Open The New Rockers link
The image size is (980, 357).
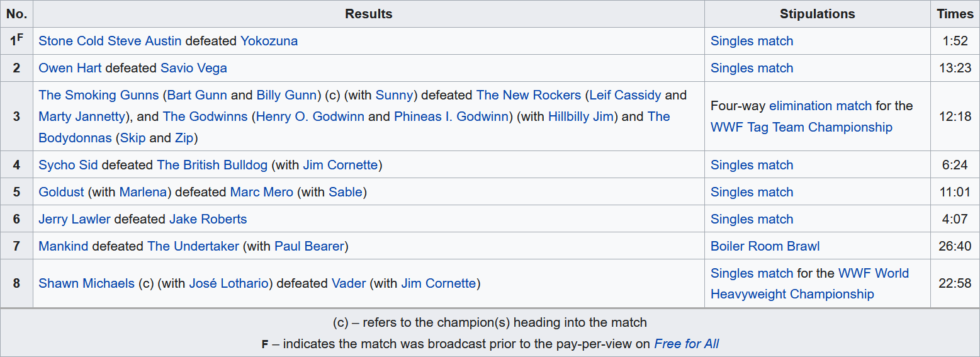[x=528, y=95]
